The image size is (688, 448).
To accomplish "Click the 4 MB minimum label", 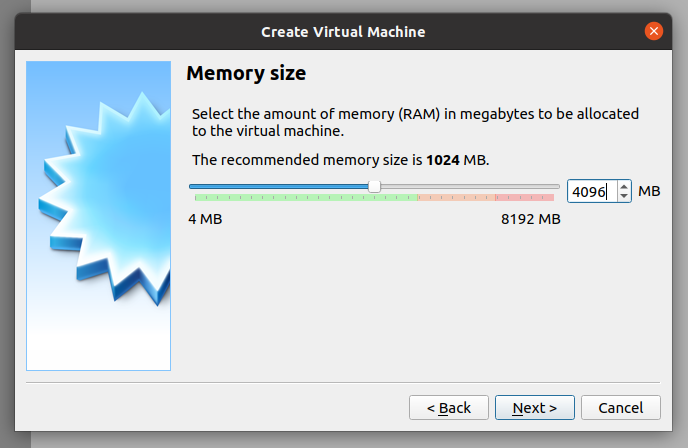I will pos(205,219).
